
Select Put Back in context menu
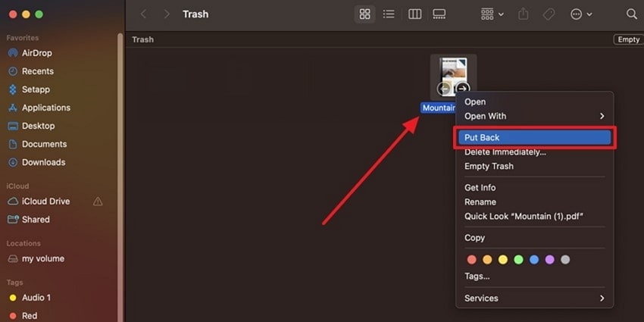534,138
